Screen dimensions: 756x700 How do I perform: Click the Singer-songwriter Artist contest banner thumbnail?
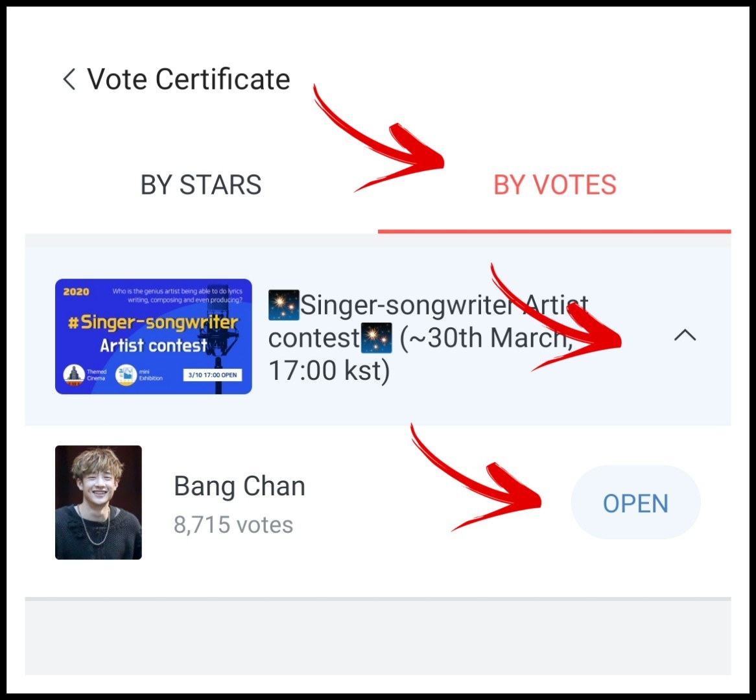(x=153, y=336)
